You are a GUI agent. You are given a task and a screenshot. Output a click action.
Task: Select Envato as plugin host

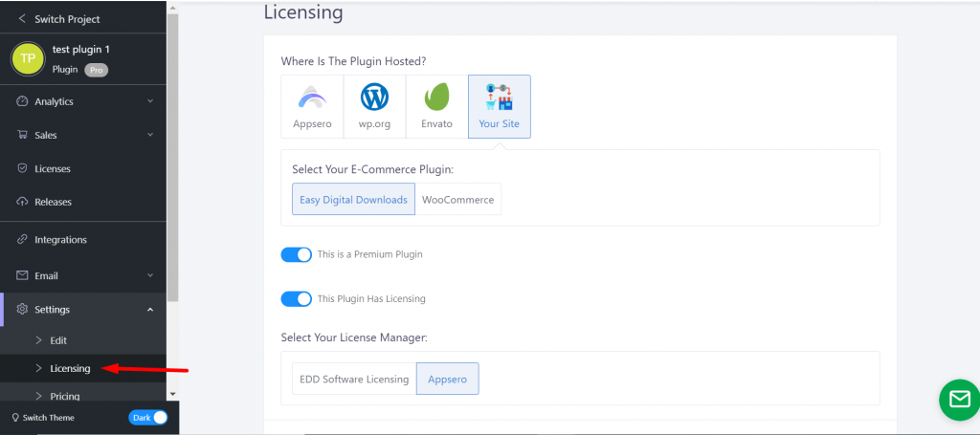point(436,107)
